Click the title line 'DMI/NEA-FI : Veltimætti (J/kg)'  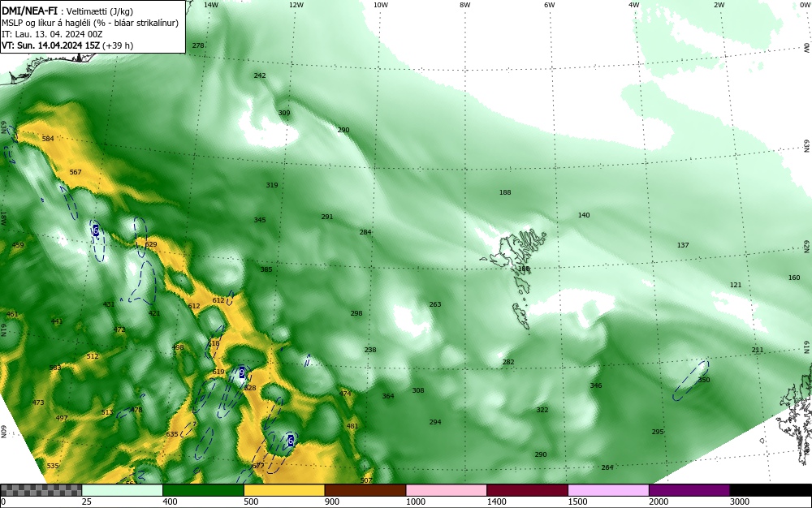tap(67, 11)
